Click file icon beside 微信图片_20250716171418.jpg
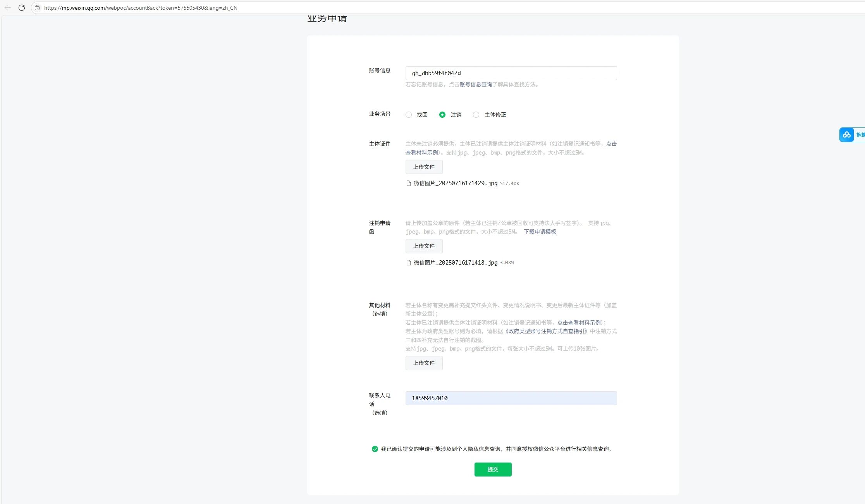The image size is (865, 504). [x=408, y=263]
